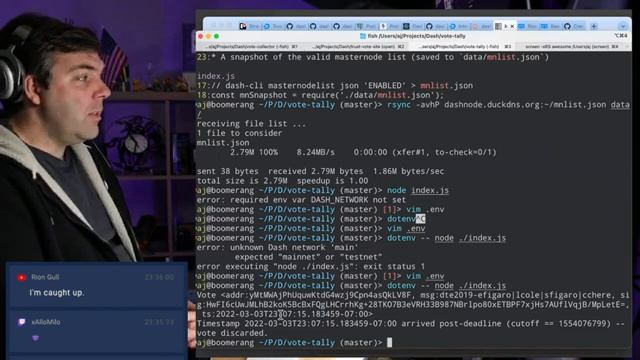Open the screen session terminal tab
Viewport: 640px width, 360px height.
pos(571,47)
